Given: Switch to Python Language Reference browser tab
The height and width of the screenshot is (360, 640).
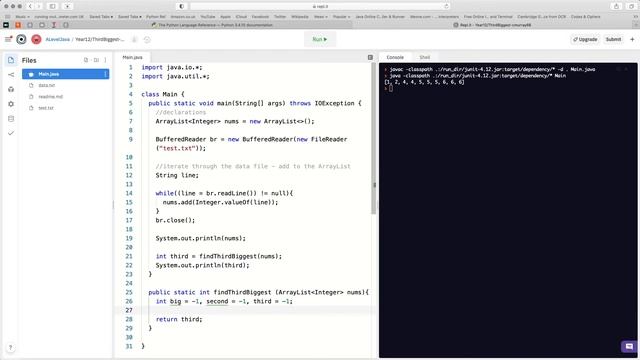Looking at the screenshot, I should [212, 25].
